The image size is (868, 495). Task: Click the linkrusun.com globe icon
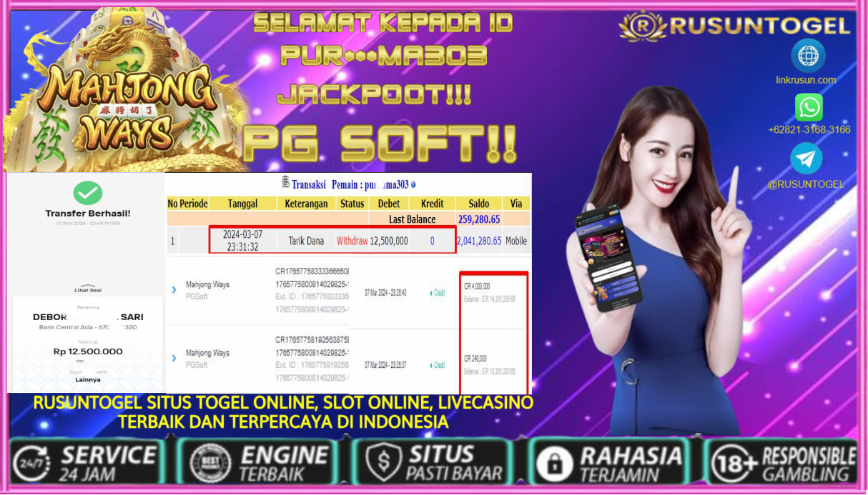[809, 56]
